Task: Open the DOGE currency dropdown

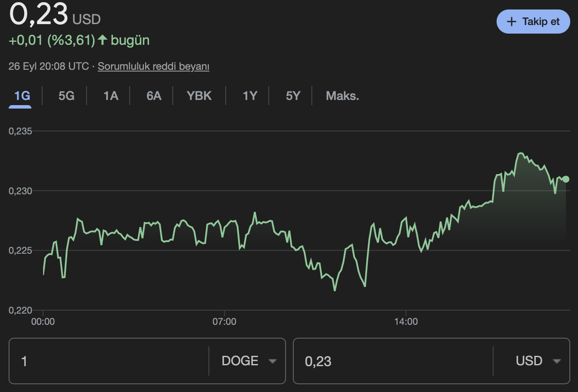Action: [249, 361]
